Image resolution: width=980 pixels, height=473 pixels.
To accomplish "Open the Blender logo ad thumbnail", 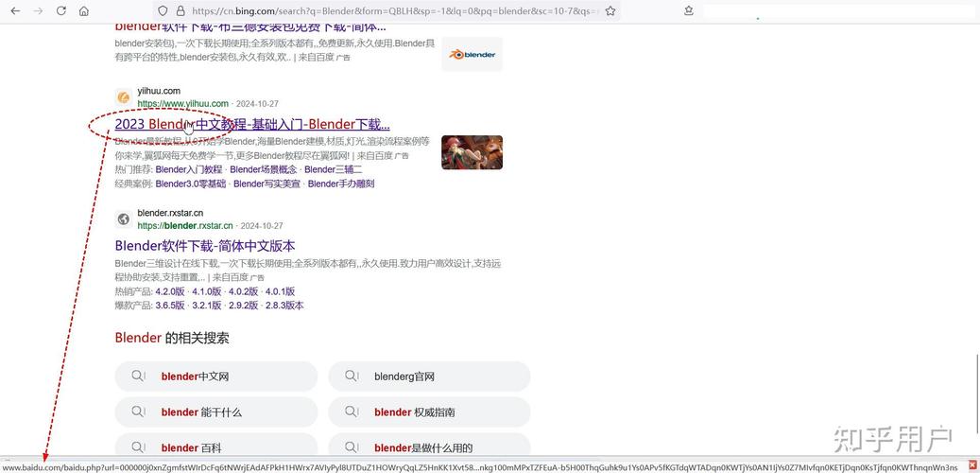I will pos(472,55).
